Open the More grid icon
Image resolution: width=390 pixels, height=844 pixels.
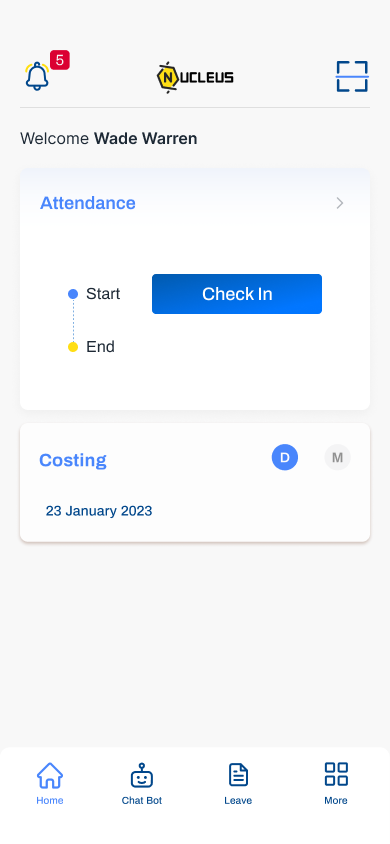[x=336, y=774]
